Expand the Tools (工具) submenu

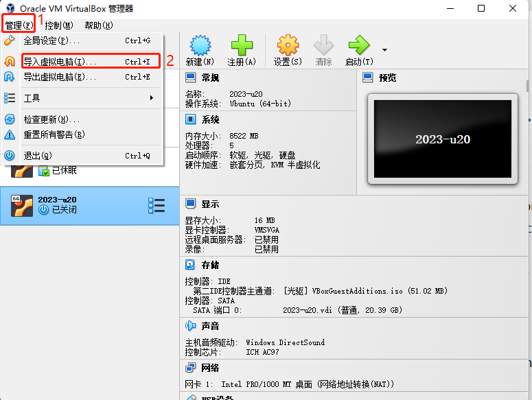[89, 98]
